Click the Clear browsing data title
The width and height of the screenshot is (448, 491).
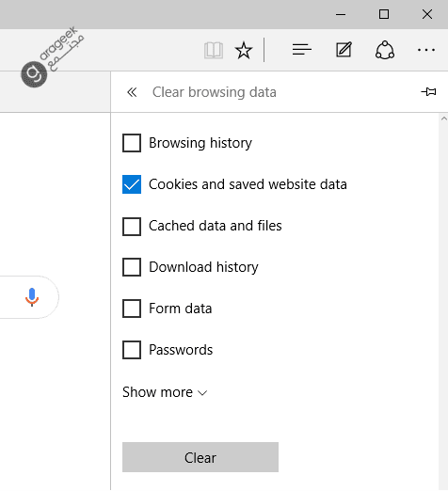pos(215,92)
